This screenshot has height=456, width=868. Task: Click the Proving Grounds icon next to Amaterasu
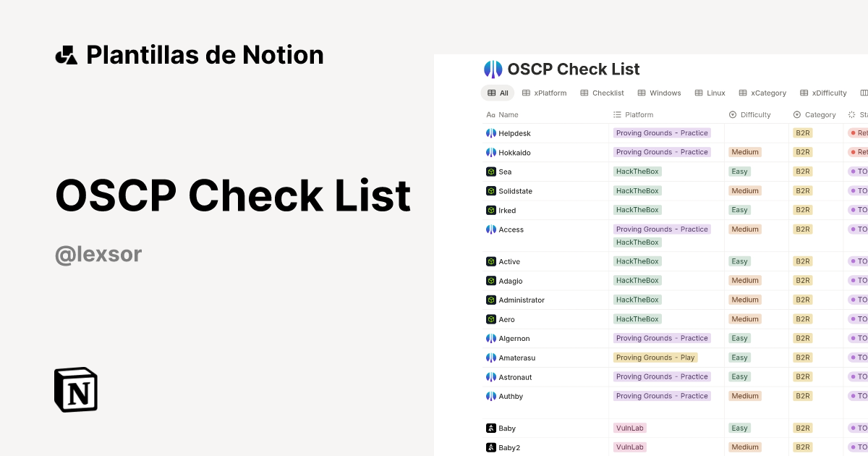point(490,358)
